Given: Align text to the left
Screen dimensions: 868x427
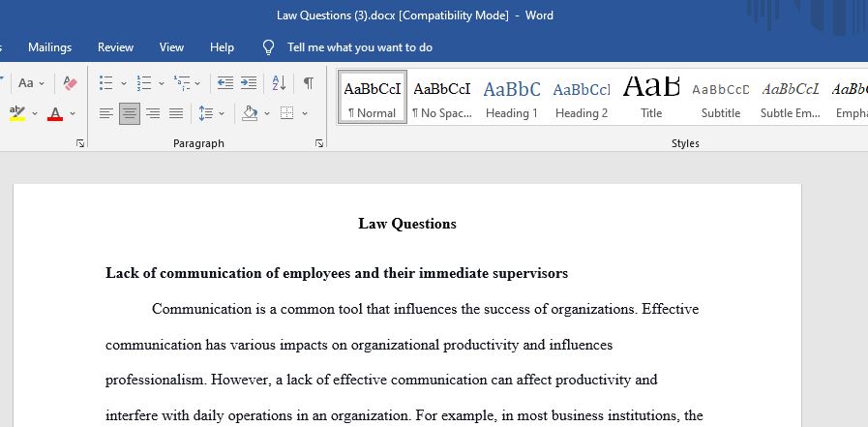Looking at the screenshot, I should tap(106, 113).
